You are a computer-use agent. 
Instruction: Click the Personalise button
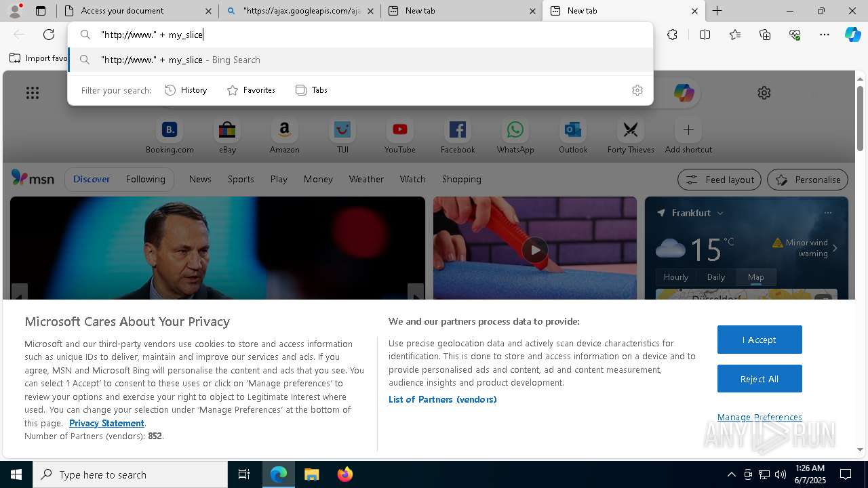point(807,180)
